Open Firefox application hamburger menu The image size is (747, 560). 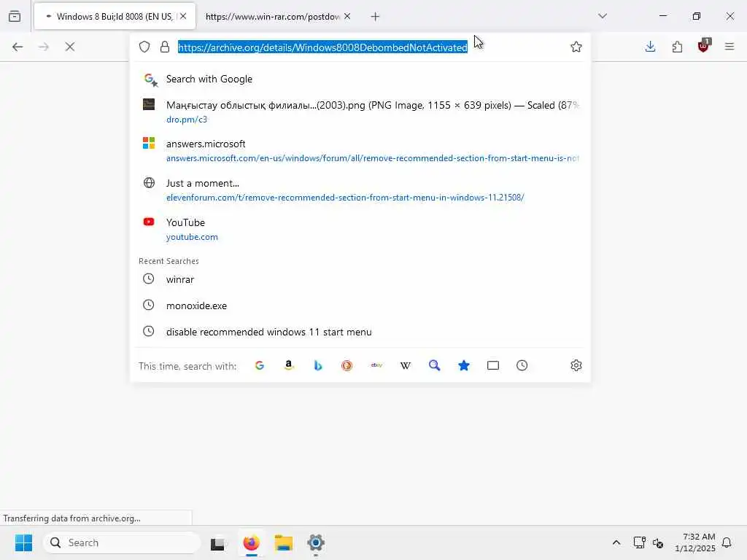tap(729, 47)
